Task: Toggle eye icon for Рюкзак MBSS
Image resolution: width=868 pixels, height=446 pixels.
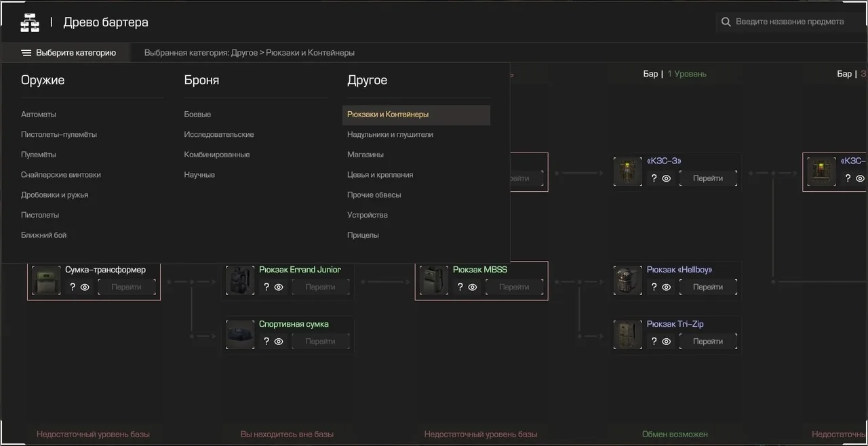Action: 473,287
